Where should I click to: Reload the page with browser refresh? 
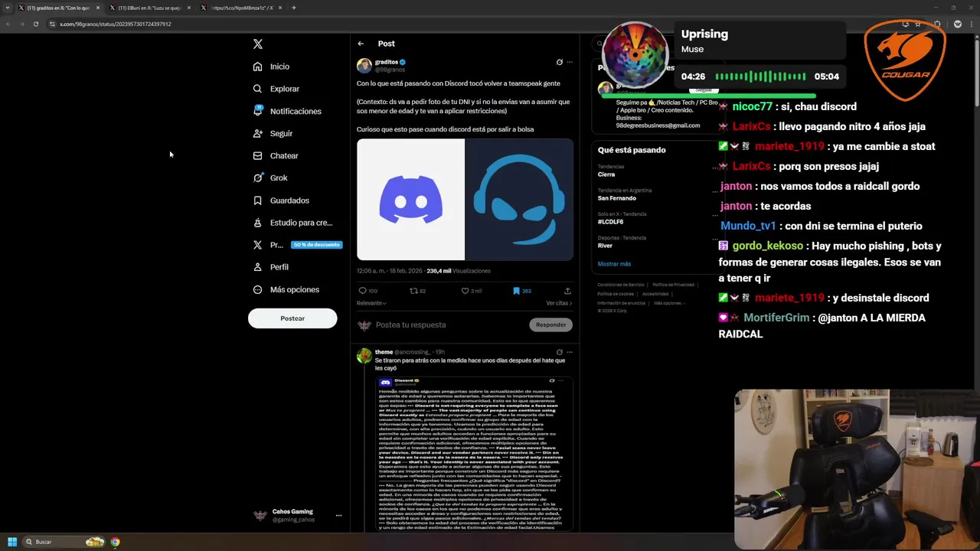35,24
